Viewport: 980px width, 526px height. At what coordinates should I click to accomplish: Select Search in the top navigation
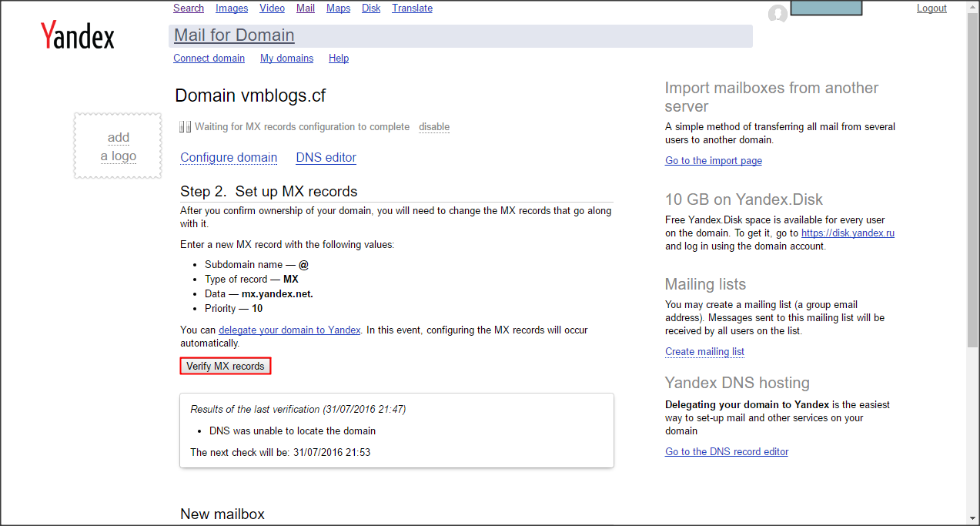(189, 8)
